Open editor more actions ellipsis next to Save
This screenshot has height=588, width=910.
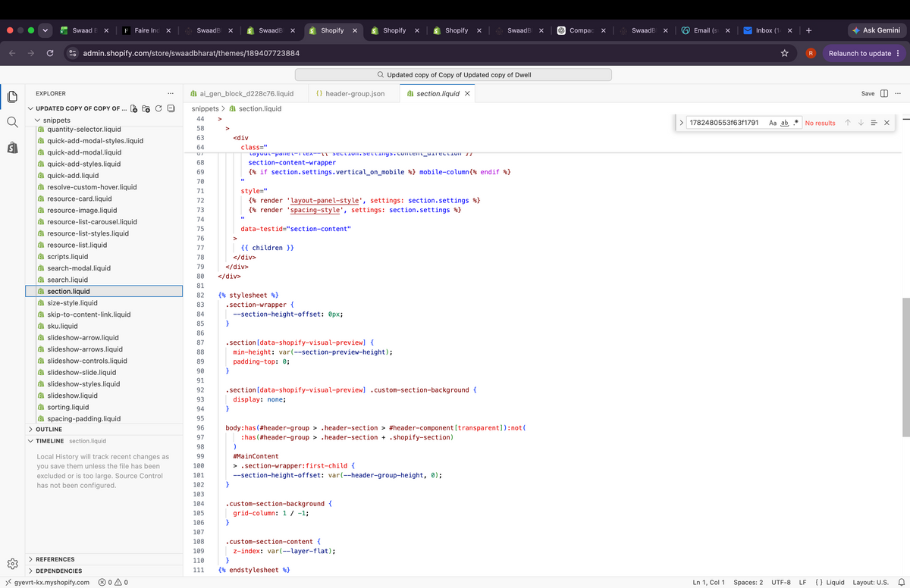(898, 93)
